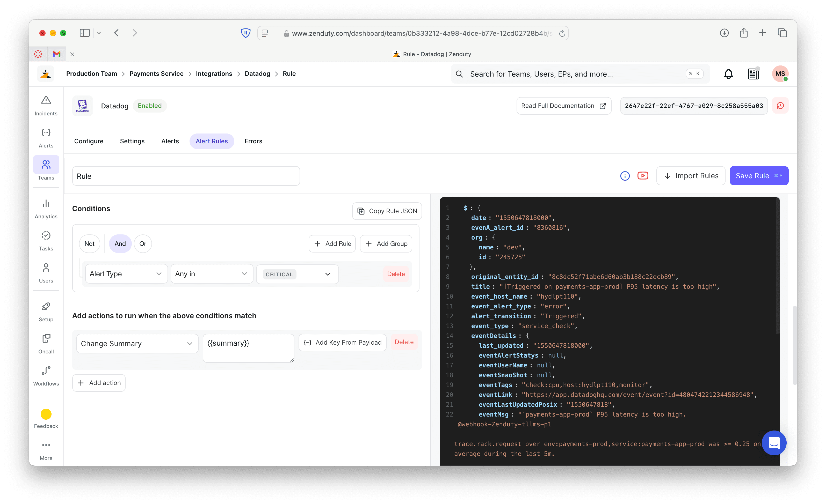Show Safari tab overview
Screen dimensions: 826x504
[782, 33]
